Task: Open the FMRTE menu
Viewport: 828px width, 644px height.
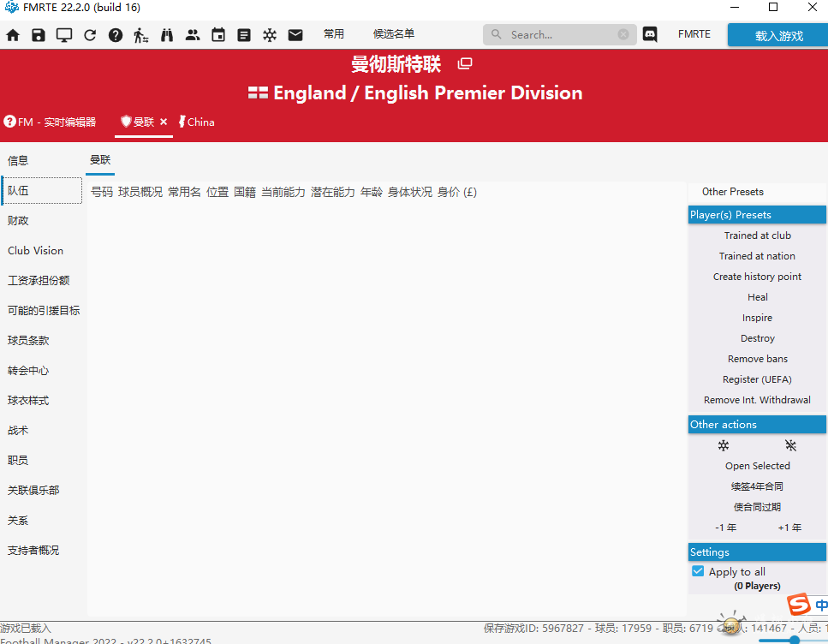Action: pyautogui.click(x=694, y=34)
